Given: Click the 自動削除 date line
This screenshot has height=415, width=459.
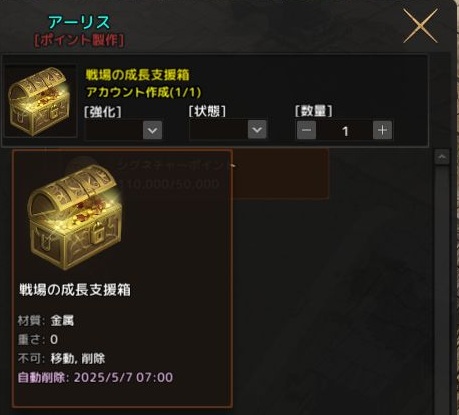Looking at the screenshot, I should pyautogui.click(x=95, y=378).
